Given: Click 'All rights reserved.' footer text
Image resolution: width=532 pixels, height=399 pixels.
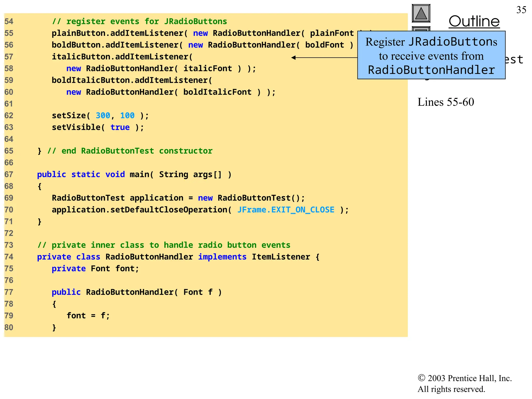Looking at the screenshot, I should pyautogui.click(x=451, y=389).
